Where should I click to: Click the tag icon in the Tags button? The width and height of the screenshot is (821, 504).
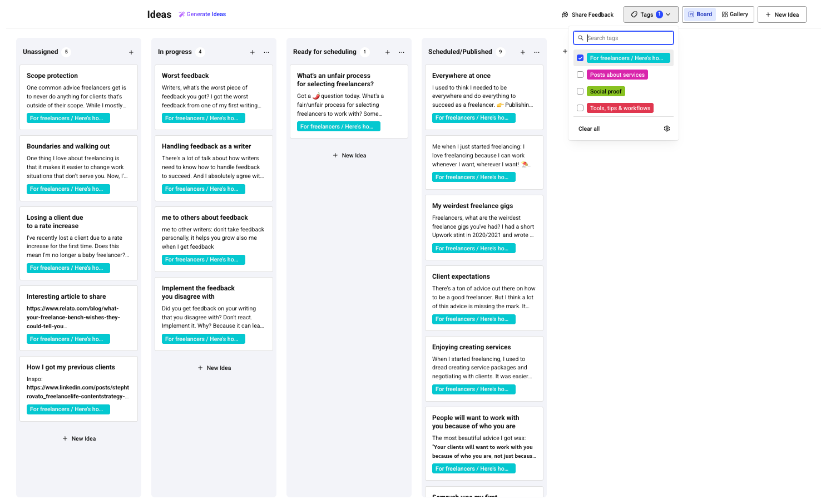tap(634, 14)
